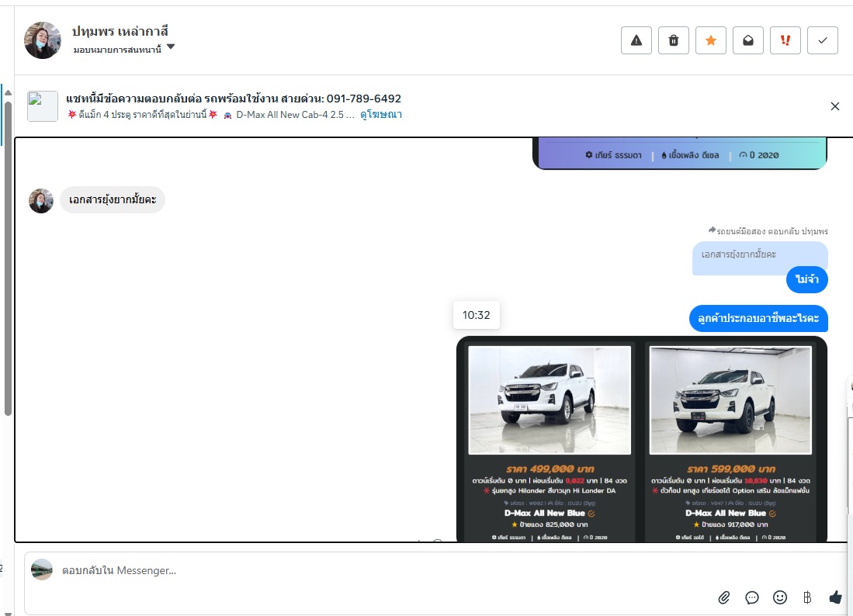This screenshot has height=616, width=853.
Task: Click the ไม่จ้า reply bubble
Action: click(806, 279)
